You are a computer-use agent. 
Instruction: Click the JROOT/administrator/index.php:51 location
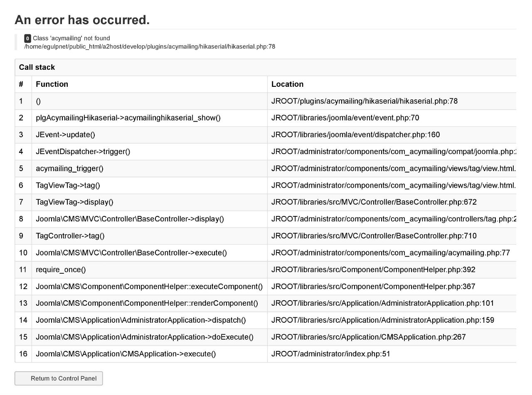pos(331,354)
